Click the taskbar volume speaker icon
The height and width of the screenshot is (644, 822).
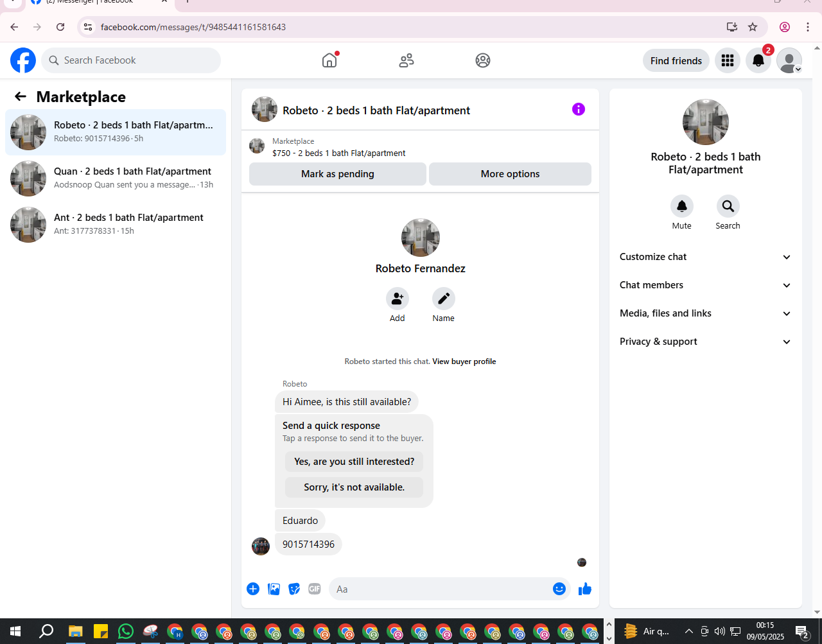coord(719,631)
